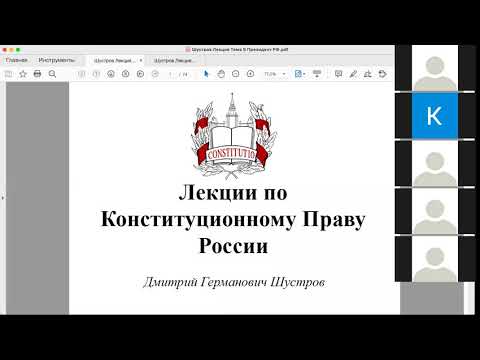This screenshot has height=360, width=480.
Task: Open the fill and sign tool
Action: [x=368, y=74]
